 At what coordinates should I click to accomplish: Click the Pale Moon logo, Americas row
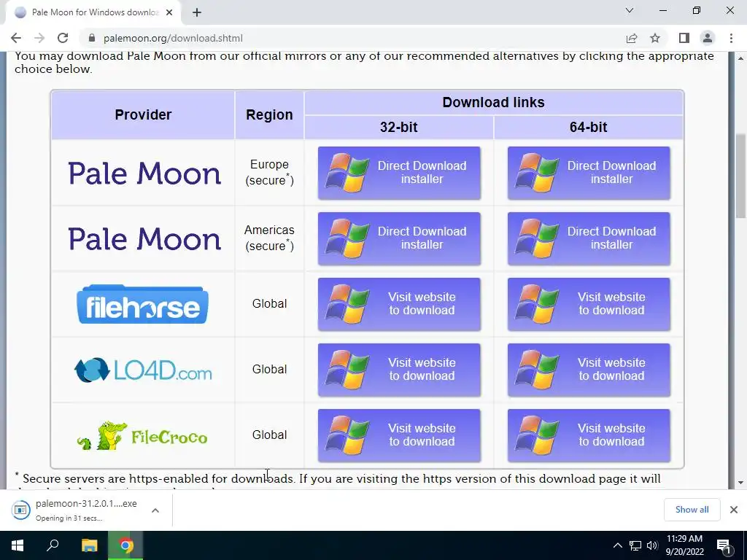[144, 239]
